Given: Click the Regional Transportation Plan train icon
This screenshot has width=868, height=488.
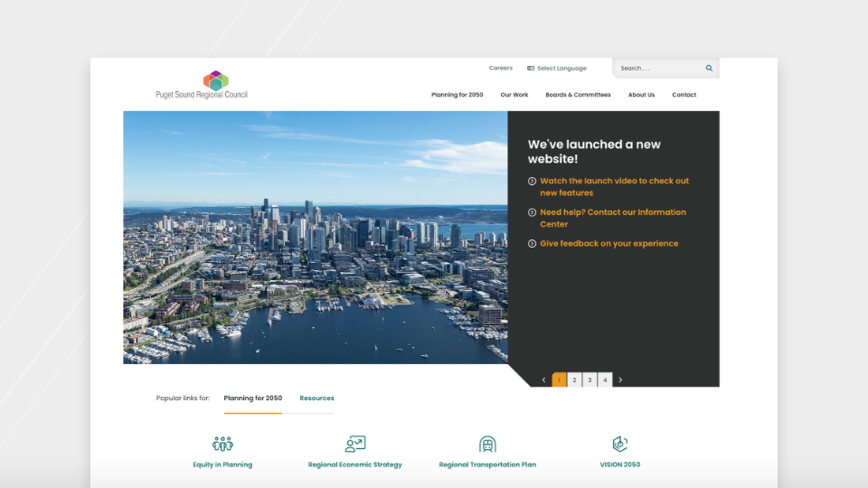Looking at the screenshot, I should 487,444.
